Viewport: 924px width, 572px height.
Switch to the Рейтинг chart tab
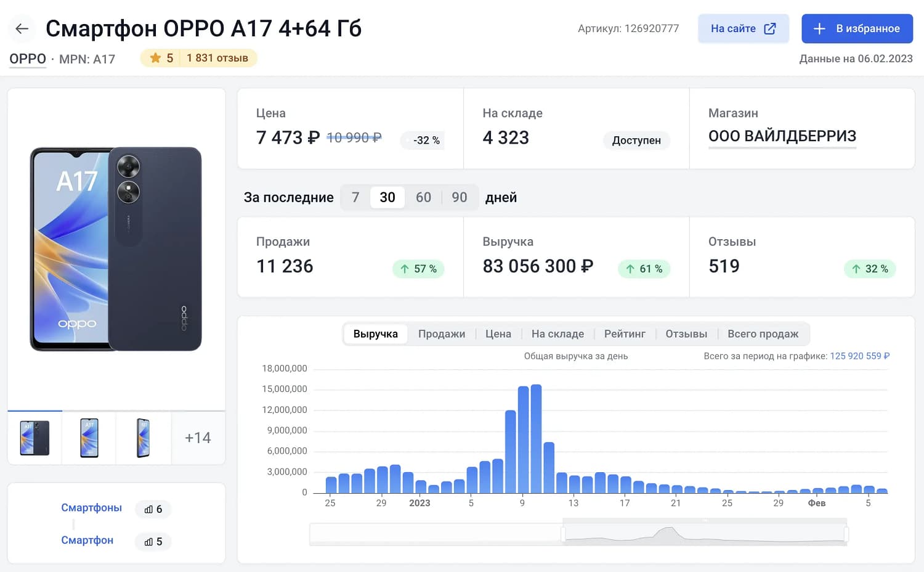point(625,333)
